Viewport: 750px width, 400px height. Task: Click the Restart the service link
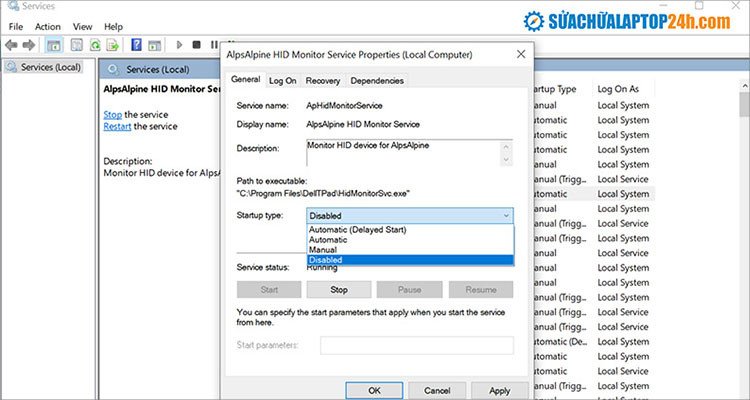[x=117, y=127]
